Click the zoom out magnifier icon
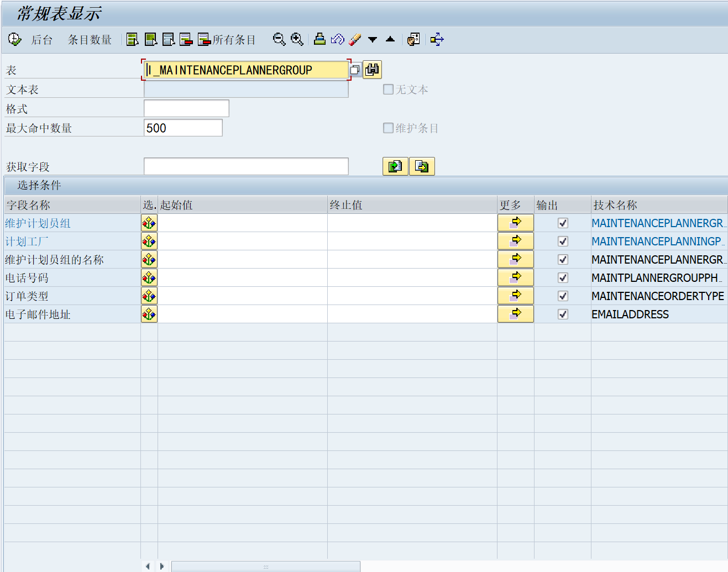Viewport: 728px width, 572px height. click(x=279, y=39)
